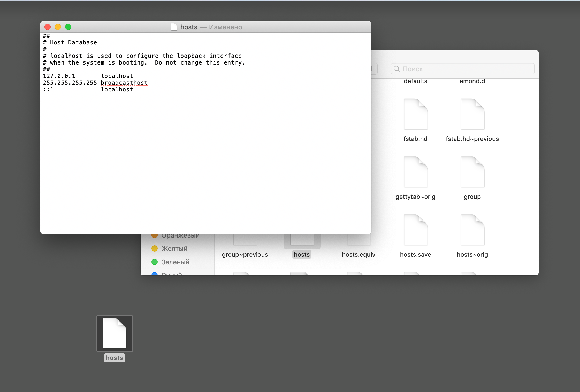Click the group~previous file label
Screen dimensions: 580x392
[x=245, y=254]
